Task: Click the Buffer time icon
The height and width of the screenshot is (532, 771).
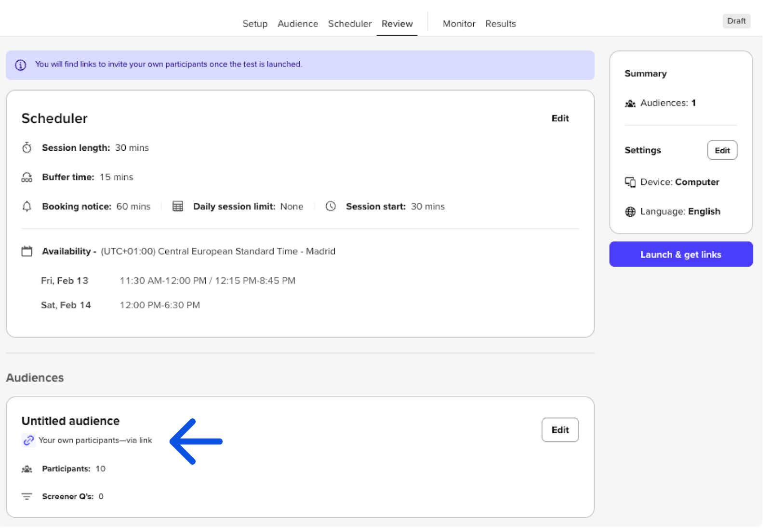Action: click(x=27, y=177)
